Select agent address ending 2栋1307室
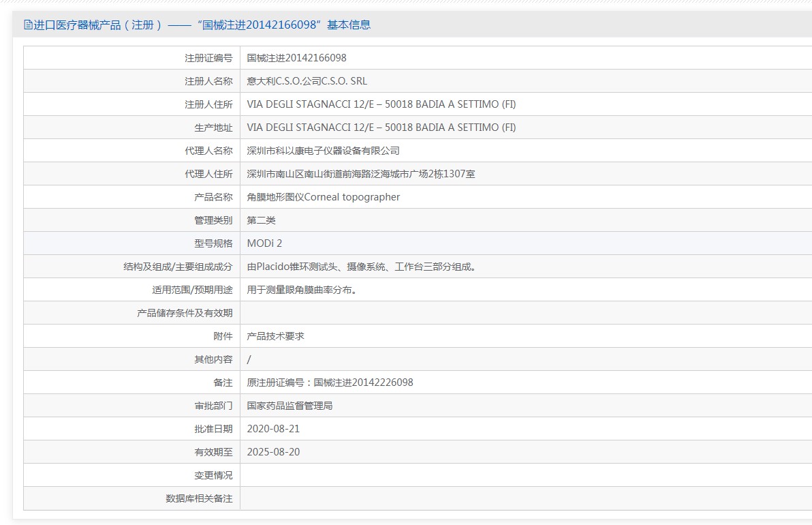812x525 pixels. [361, 174]
